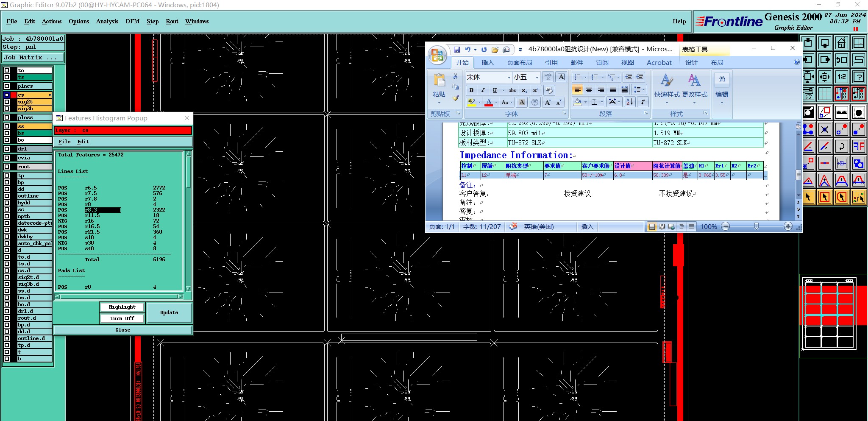
Task: Click the panel overview thumbnail map
Action: point(829,313)
